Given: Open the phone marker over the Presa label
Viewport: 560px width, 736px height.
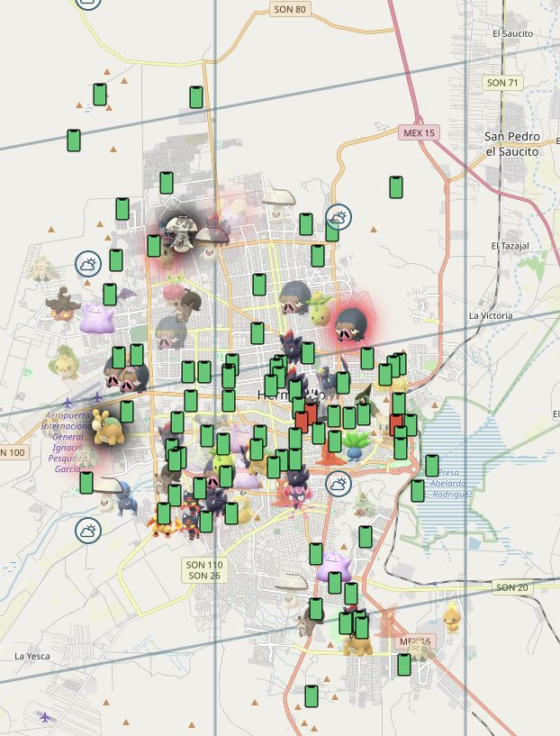Looking at the screenshot, I should (x=432, y=465).
